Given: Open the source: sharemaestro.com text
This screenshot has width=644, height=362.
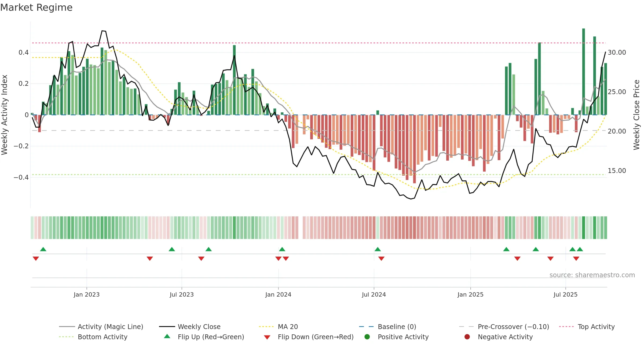Looking at the screenshot, I should [592, 275].
